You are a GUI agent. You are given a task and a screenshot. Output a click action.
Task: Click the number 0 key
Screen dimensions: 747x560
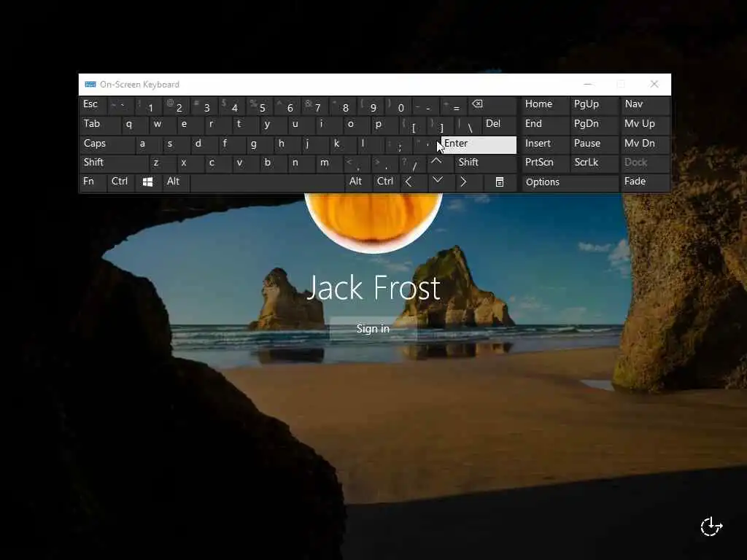[398, 106]
